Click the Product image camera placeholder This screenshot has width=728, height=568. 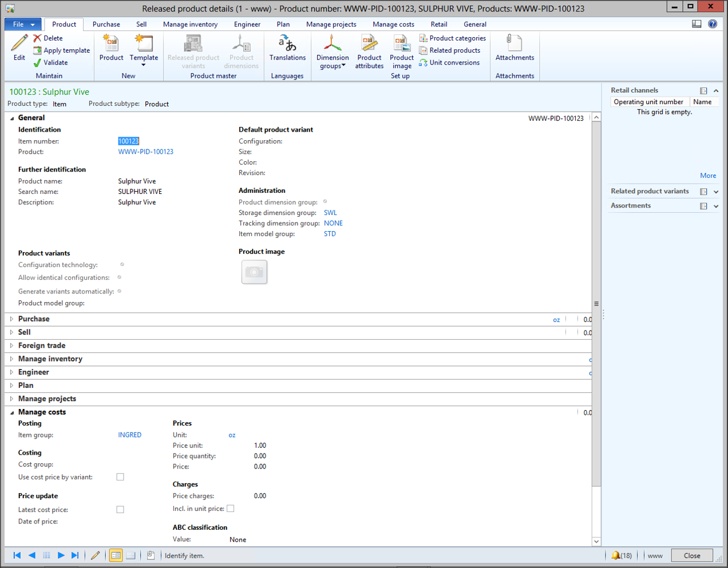pos(254,272)
